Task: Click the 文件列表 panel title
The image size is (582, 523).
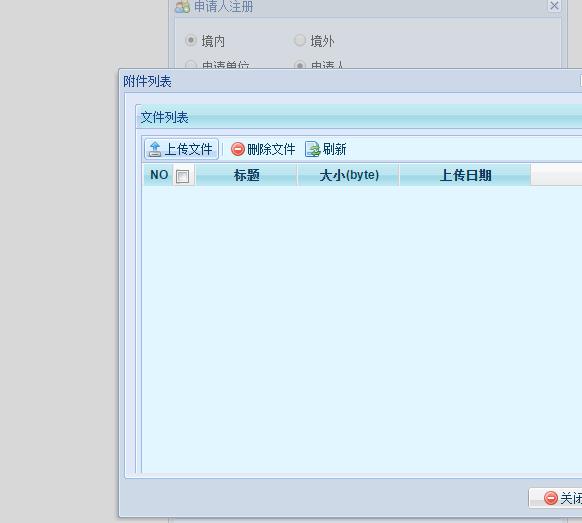Action: coord(164,118)
